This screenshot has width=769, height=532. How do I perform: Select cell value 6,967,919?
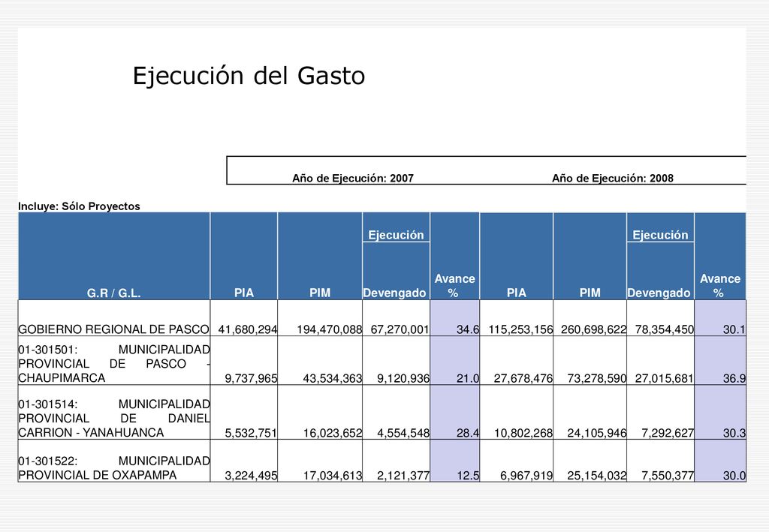pos(526,476)
